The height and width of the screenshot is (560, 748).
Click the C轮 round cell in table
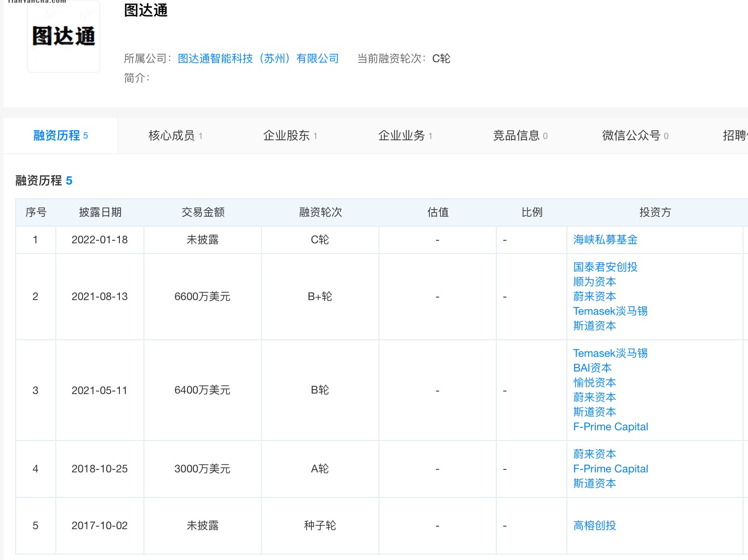click(320, 240)
